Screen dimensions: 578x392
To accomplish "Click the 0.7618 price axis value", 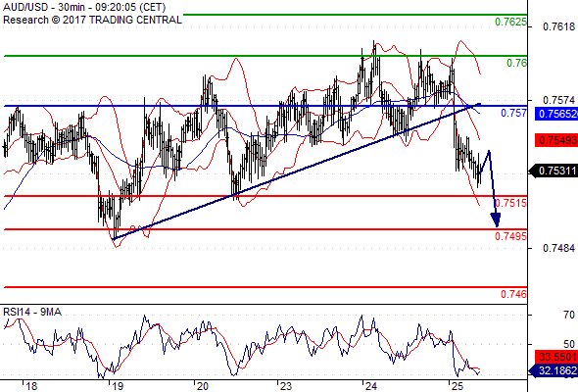I will coord(558,26).
